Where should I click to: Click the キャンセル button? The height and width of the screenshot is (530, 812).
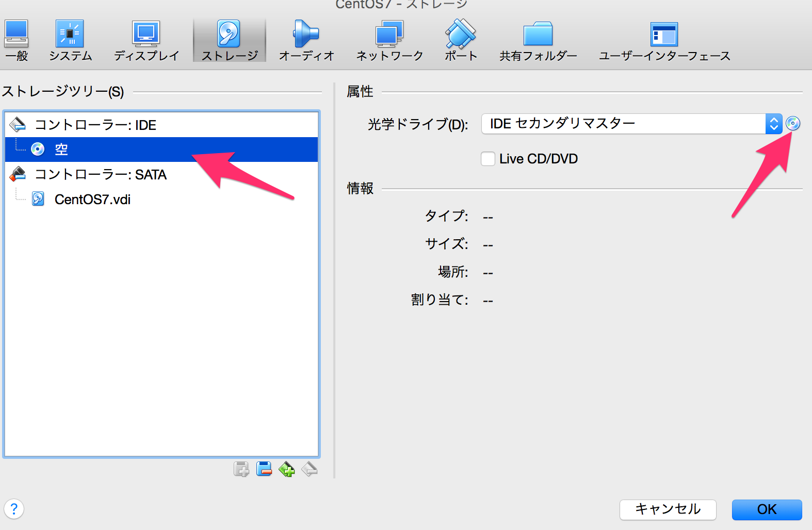click(x=668, y=509)
